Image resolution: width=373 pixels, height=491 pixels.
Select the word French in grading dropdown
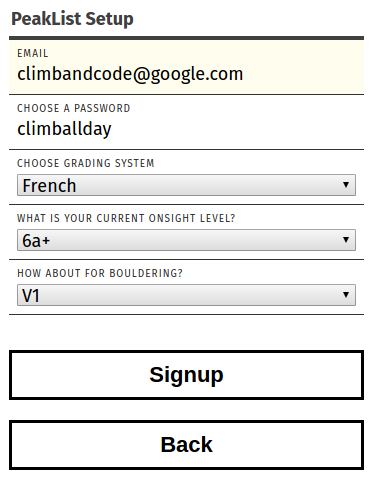(49, 185)
